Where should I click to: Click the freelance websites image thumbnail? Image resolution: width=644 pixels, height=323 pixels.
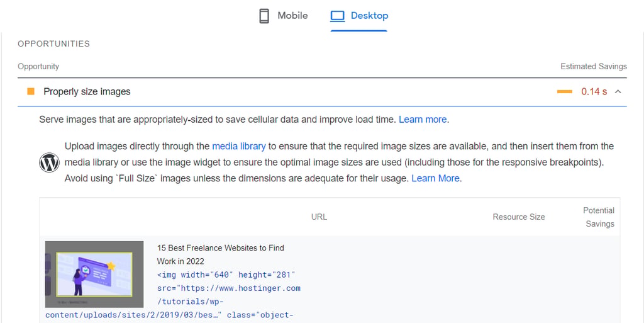[94, 274]
